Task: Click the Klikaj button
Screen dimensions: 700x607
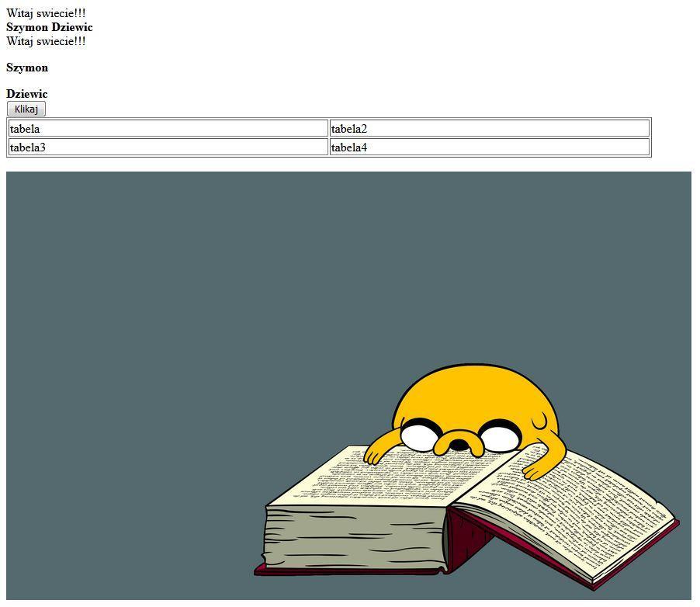Action: click(x=26, y=109)
